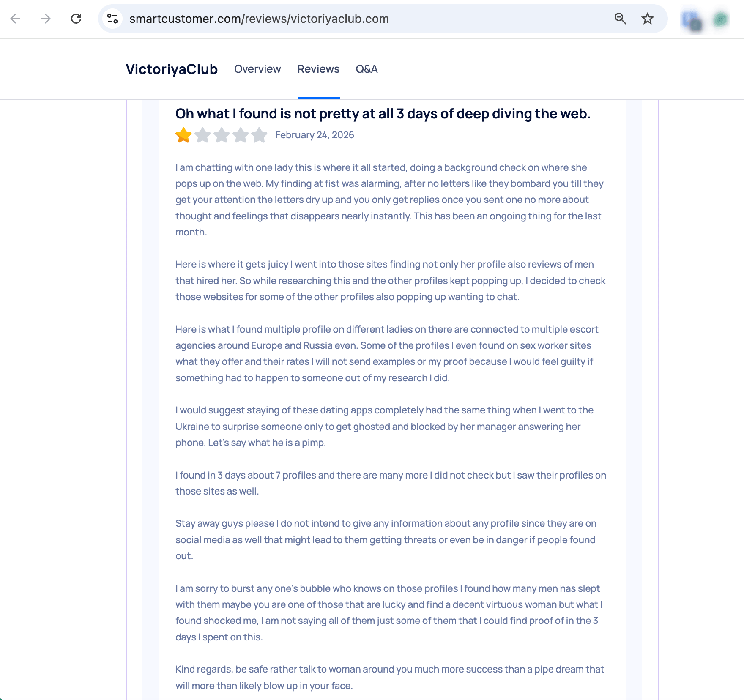Click the second grey rating star
Screen dimensions: 744x700
click(203, 135)
